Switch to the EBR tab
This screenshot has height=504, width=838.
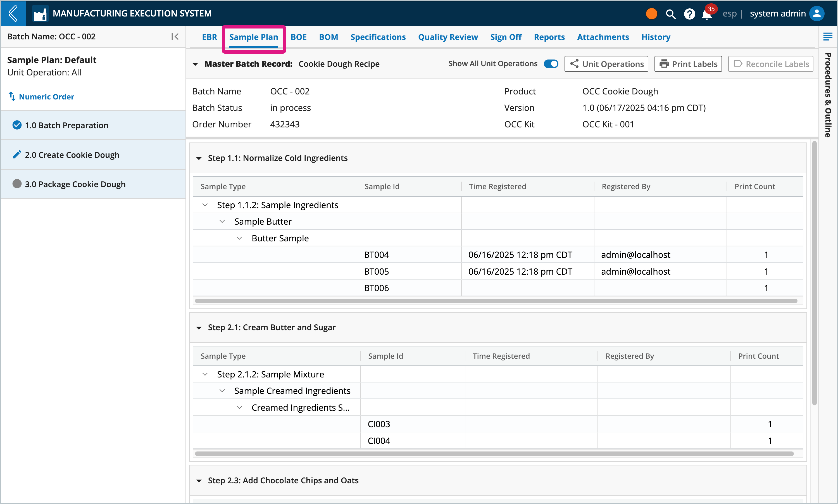point(209,37)
